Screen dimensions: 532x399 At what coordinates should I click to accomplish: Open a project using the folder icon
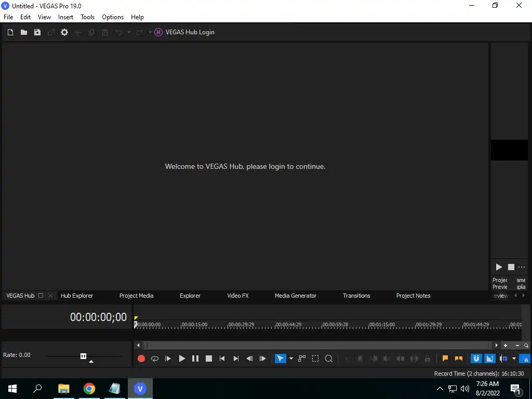tap(24, 32)
